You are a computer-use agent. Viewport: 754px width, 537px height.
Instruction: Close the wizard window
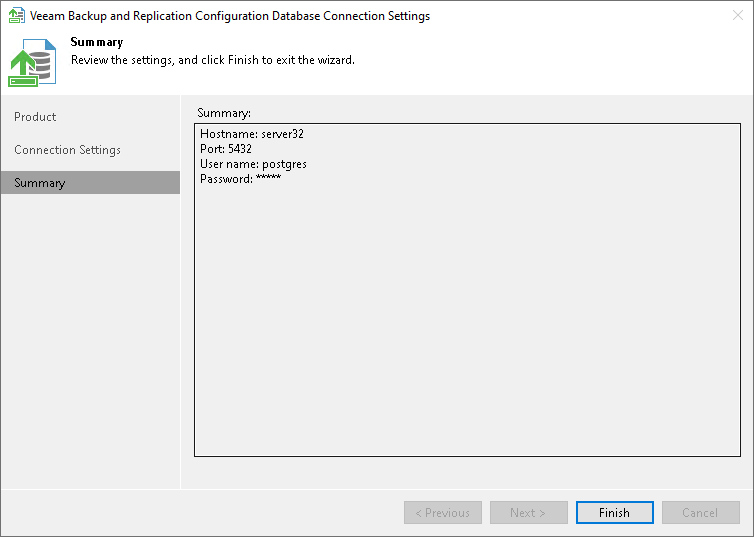pyautogui.click(x=738, y=15)
